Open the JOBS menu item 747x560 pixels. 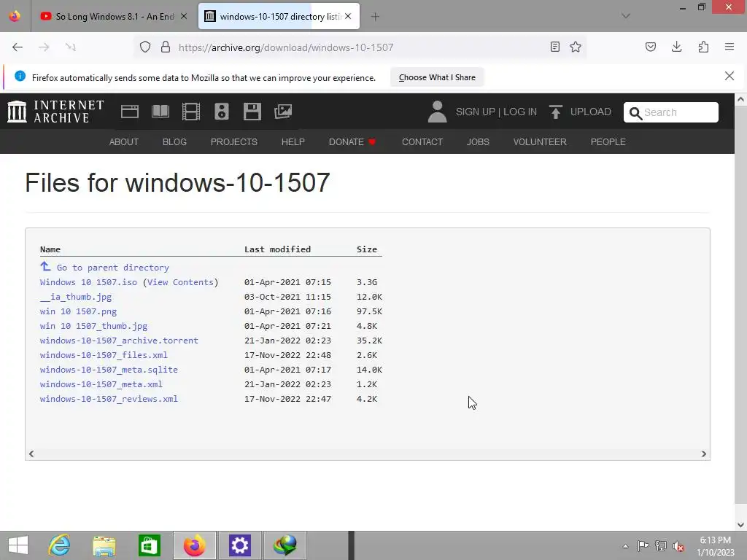click(x=478, y=142)
